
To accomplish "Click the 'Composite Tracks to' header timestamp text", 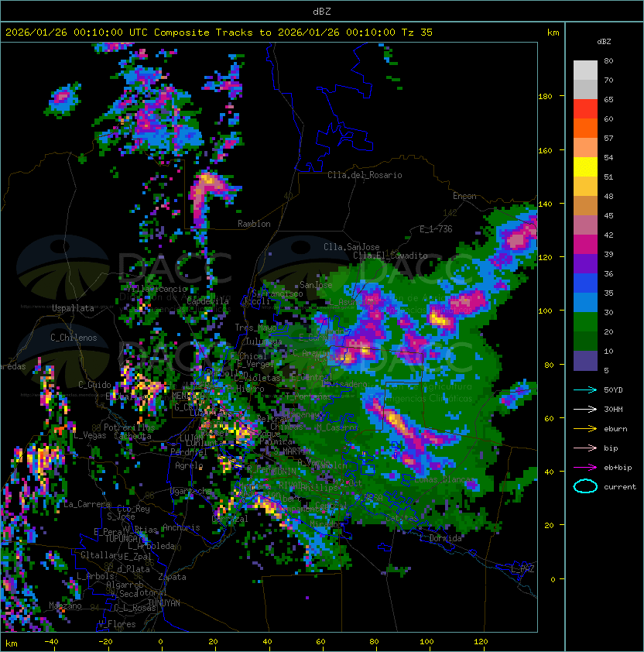I will click(219, 33).
